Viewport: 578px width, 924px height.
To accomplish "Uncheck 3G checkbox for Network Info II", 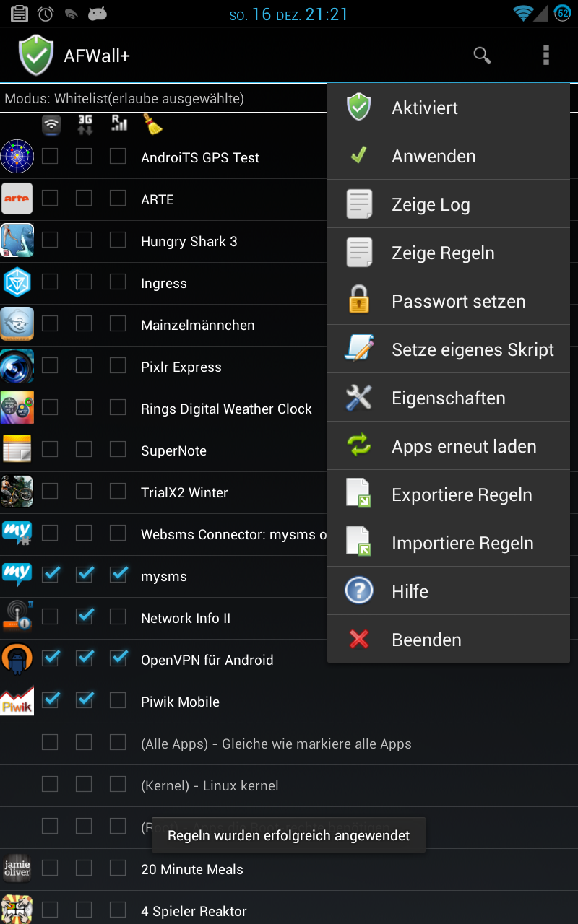I will pos(85,617).
